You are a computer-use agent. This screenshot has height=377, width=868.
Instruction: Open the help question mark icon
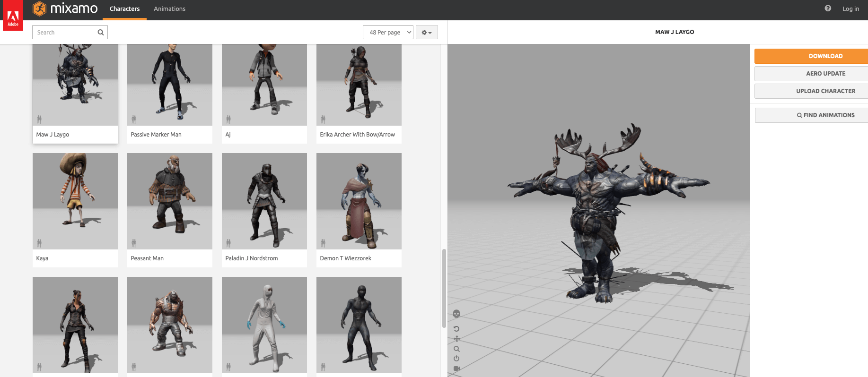828,9
